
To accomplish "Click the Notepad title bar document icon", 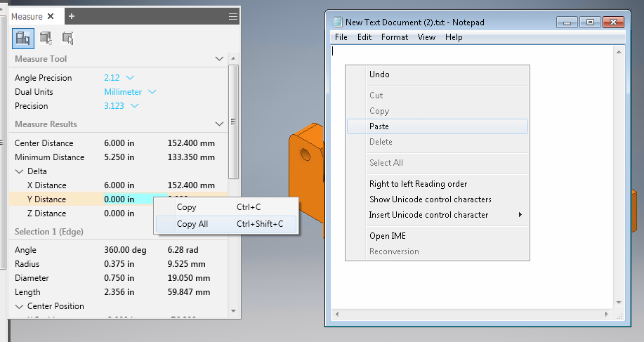I will 338,22.
